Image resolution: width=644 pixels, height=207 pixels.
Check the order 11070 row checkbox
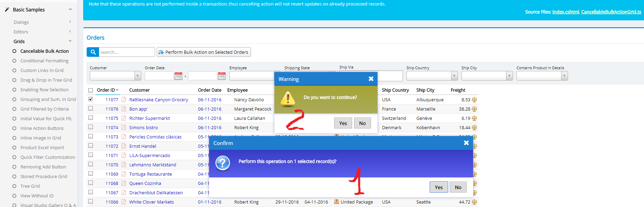[x=91, y=164]
